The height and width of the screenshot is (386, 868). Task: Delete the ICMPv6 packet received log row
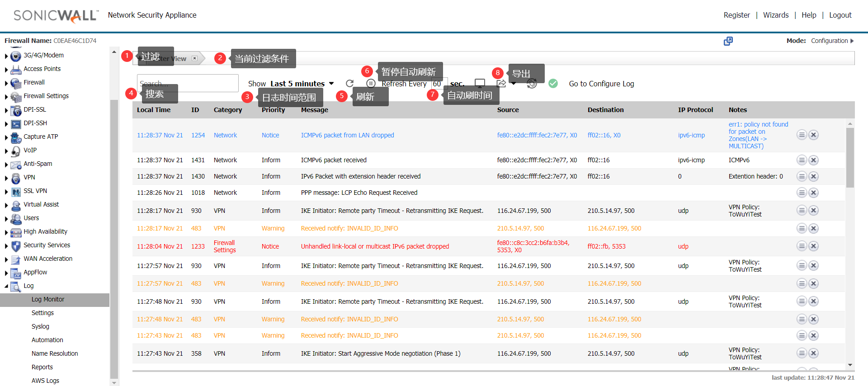pos(813,160)
